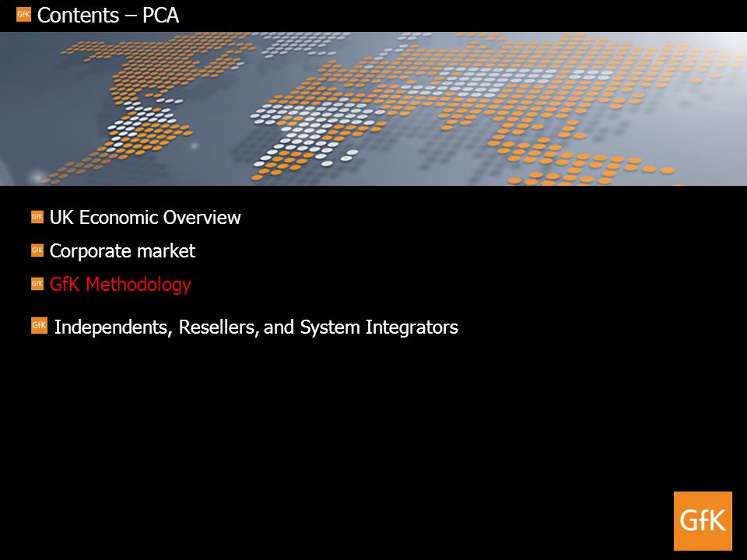Click the GfK bullet beside Corporate market
747x560 pixels.
click(37, 250)
